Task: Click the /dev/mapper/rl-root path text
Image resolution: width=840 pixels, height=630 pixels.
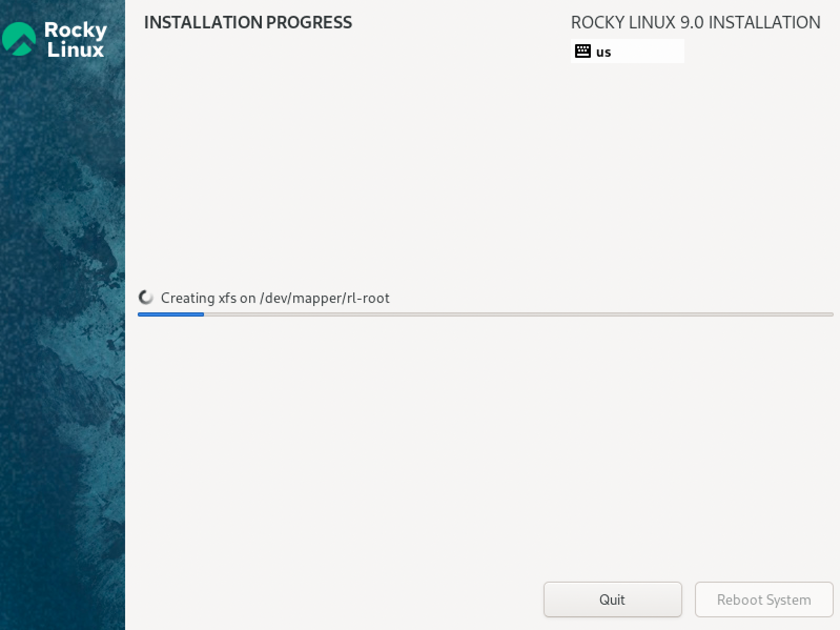Action: tap(325, 298)
